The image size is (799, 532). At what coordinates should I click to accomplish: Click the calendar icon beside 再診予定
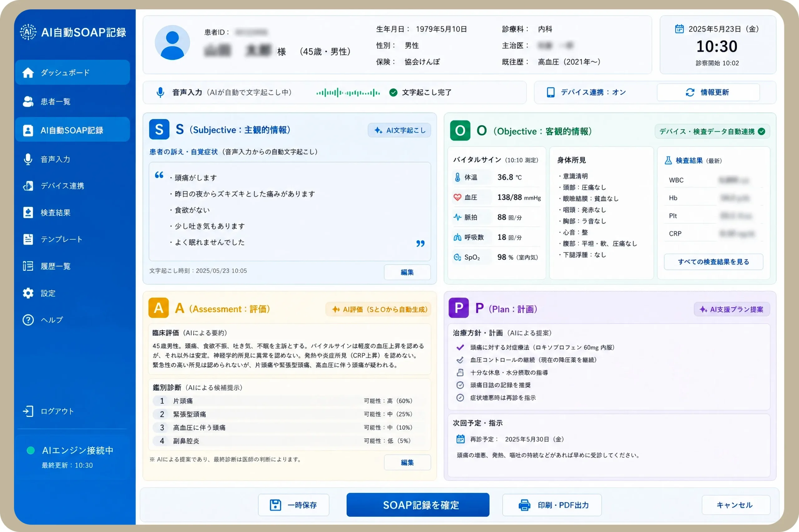coord(460,439)
